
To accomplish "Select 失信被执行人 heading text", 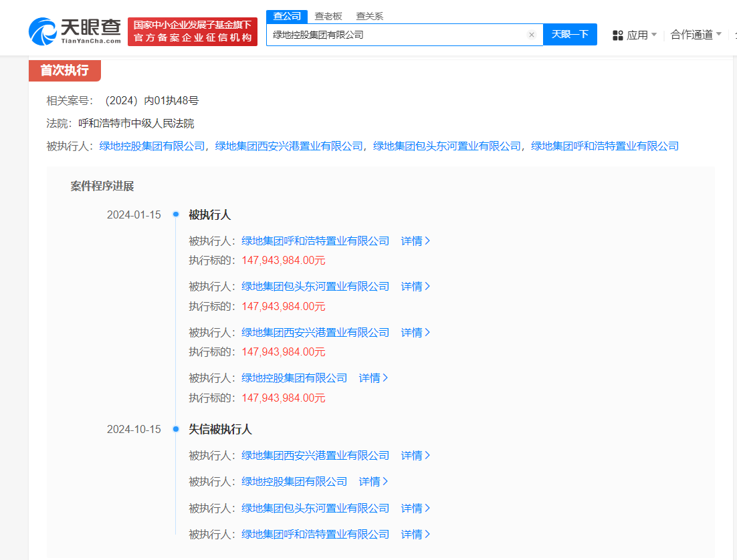I will click(221, 430).
